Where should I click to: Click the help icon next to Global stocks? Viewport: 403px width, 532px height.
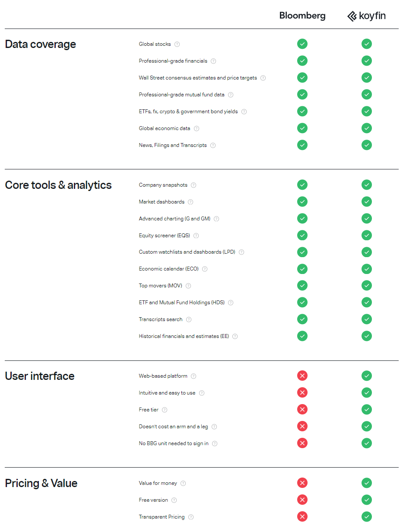(177, 44)
